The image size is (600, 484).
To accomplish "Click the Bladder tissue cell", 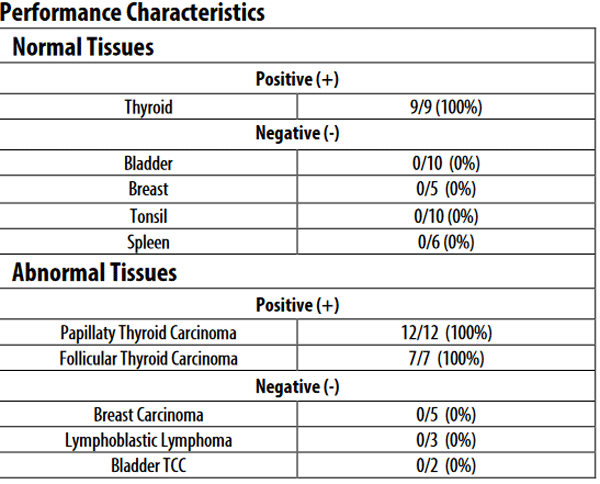I will [148, 162].
